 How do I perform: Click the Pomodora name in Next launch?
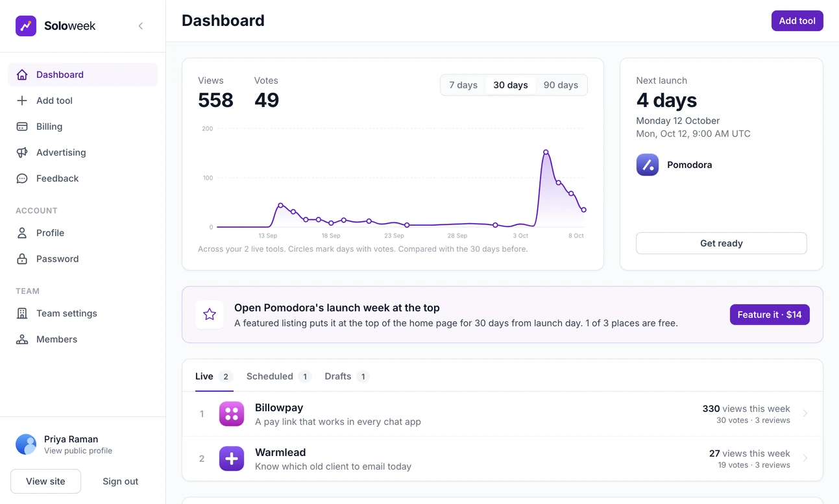[x=690, y=165]
